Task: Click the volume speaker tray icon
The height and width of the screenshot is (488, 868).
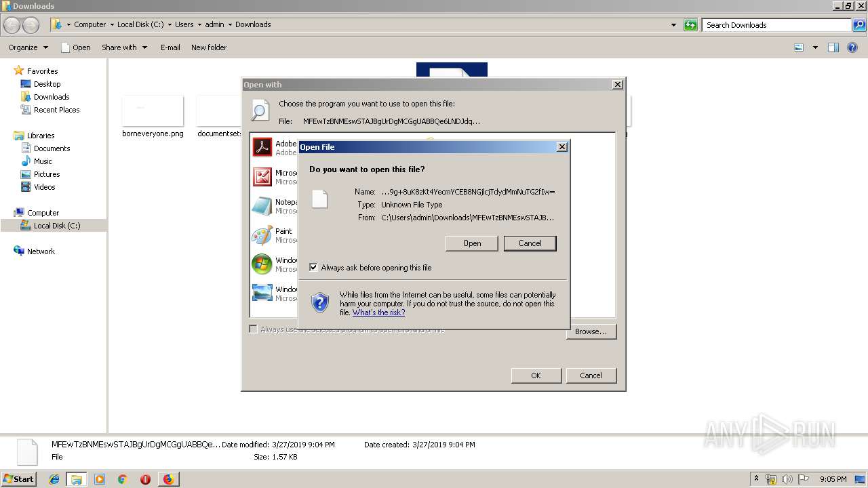Action: pyautogui.click(x=787, y=479)
